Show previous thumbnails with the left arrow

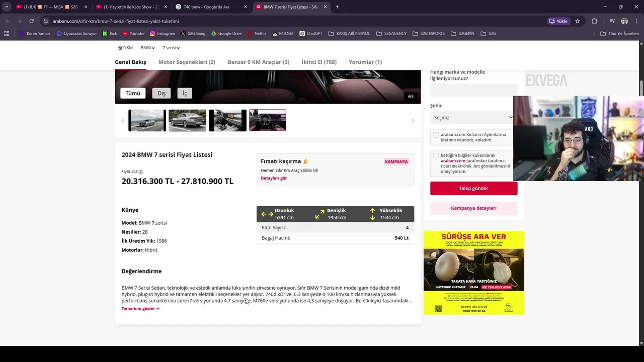click(123, 121)
